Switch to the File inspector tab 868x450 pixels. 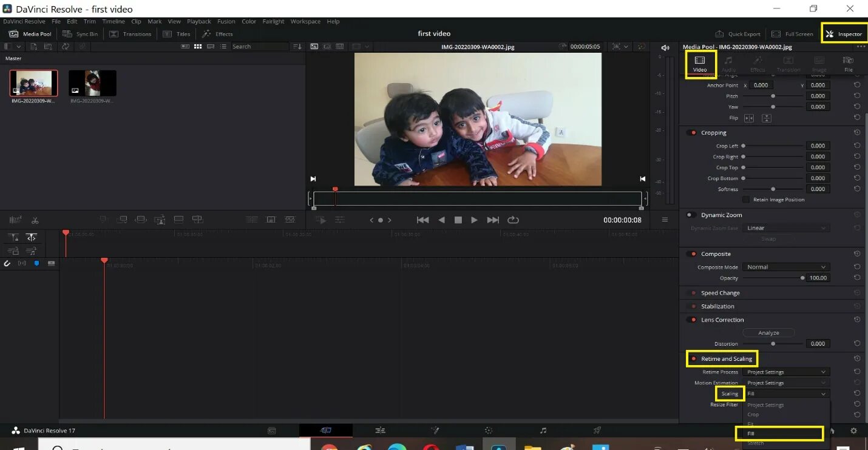tap(849, 64)
